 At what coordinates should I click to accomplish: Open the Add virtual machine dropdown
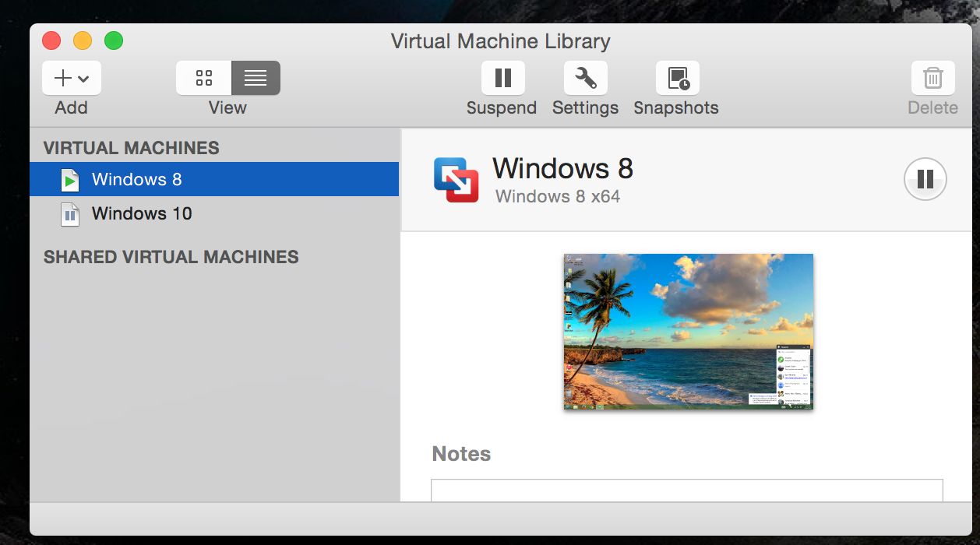pos(71,78)
